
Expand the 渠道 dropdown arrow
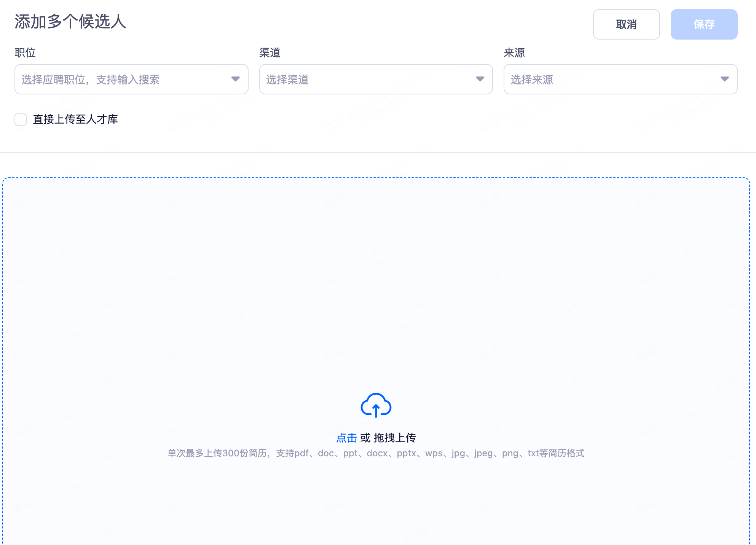(480, 79)
